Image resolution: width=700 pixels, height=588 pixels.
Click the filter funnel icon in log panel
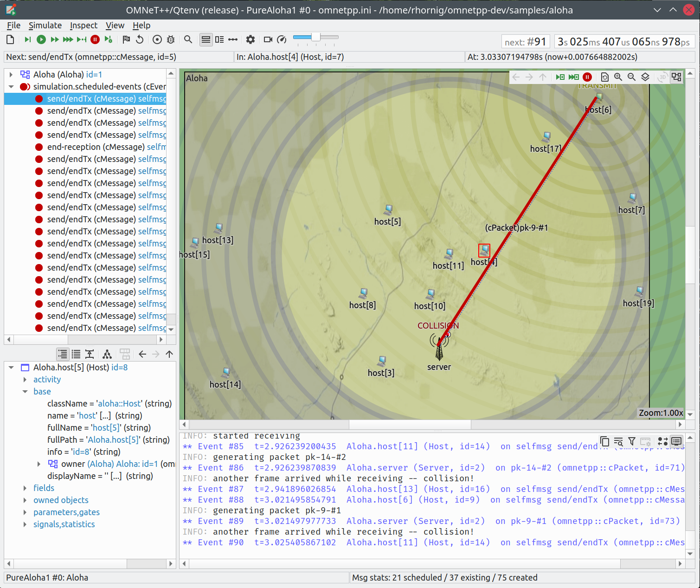coord(632,441)
